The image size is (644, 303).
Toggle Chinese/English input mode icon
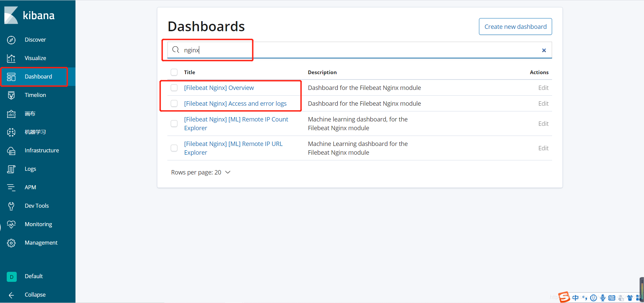pyautogui.click(x=576, y=298)
